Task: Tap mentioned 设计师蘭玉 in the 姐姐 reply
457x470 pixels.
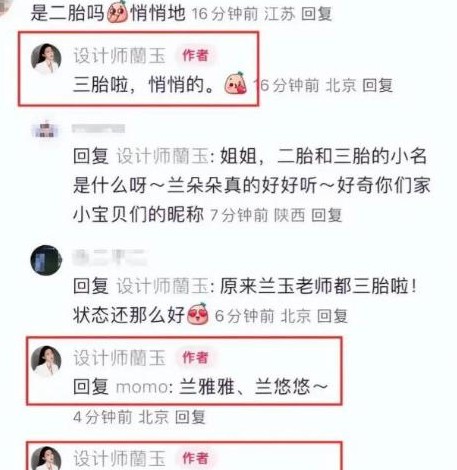Action: pyautogui.click(x=163, y=156)
